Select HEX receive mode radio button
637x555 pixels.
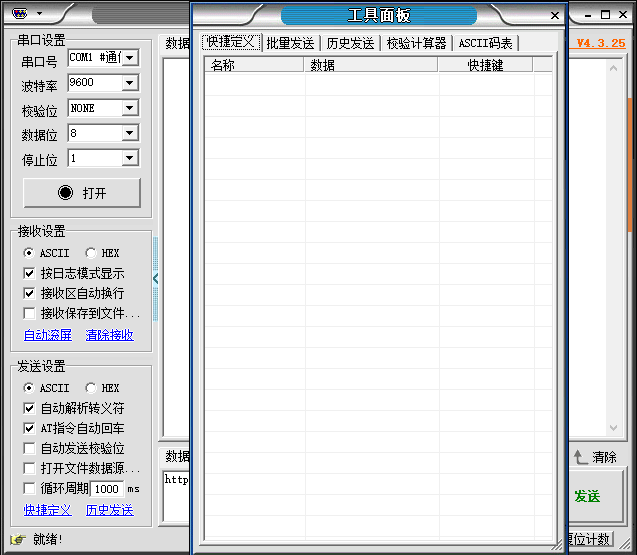[x=91, y=253]
